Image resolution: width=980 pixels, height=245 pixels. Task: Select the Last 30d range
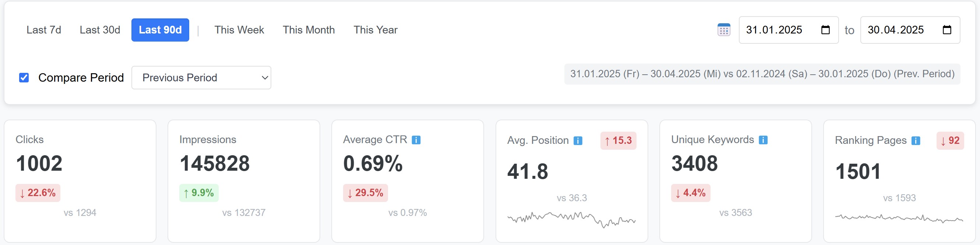coord(100,30)
